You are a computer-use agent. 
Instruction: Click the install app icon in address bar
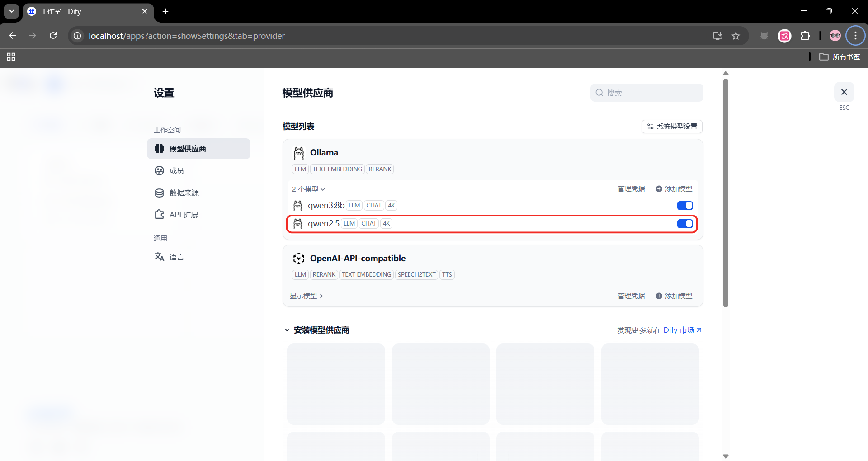[717, 36]
